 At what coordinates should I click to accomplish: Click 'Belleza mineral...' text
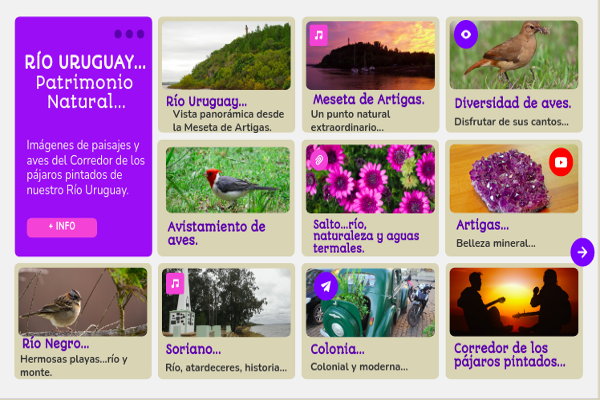pos(496,243)
